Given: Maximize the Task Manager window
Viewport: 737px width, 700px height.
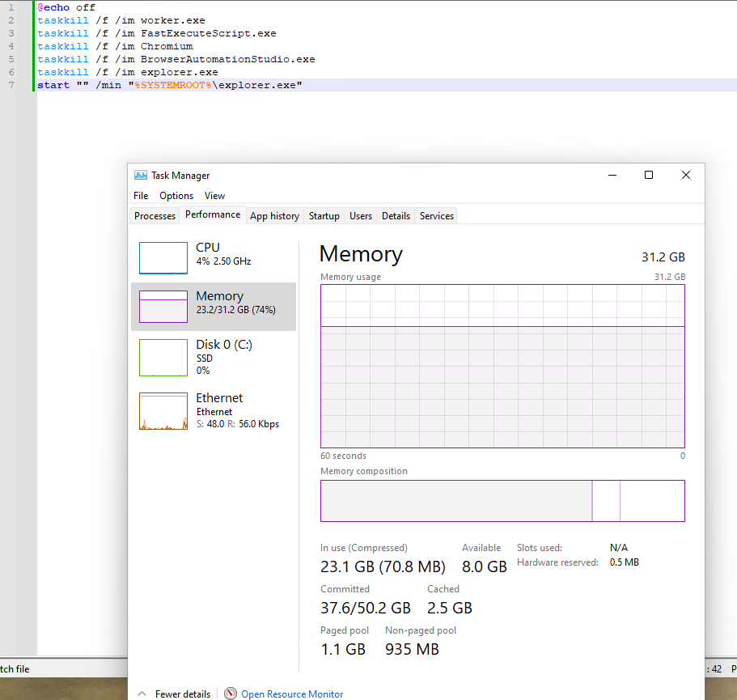Looking at the screenshot, I should click(x=648, y=176).
